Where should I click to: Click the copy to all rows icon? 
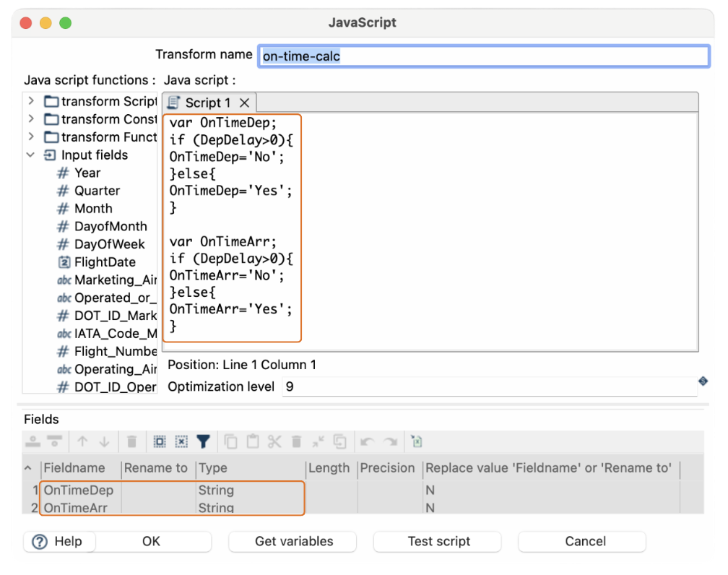click(340, 441)
